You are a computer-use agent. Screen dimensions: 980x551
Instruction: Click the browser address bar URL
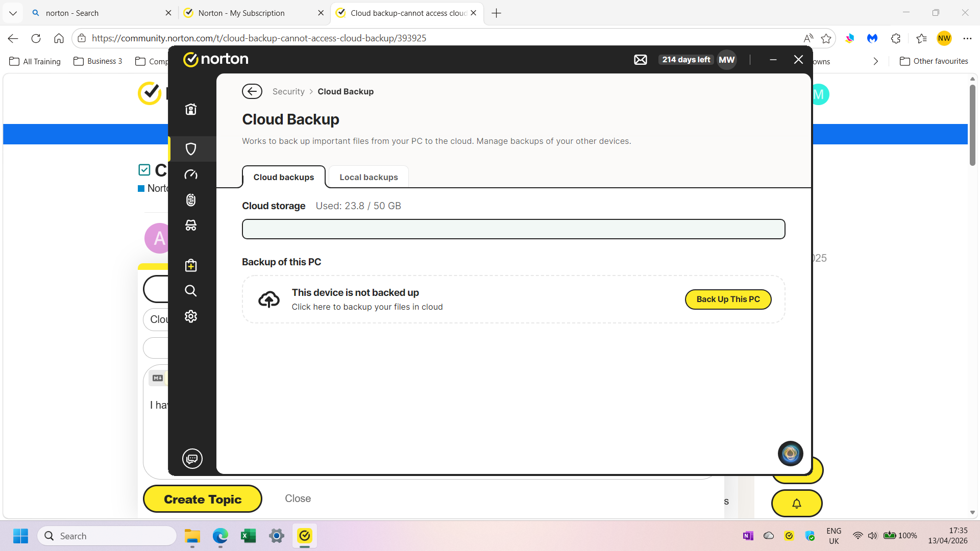(259, 38)
